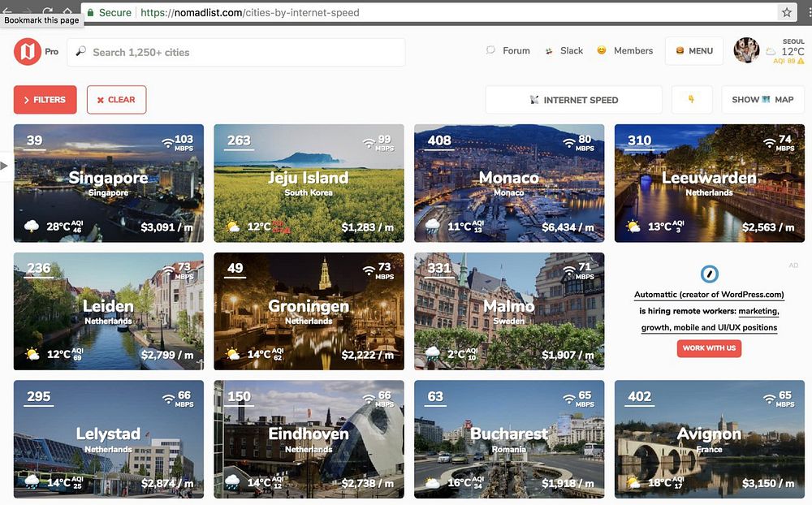Click the AQI 89 warning icon
Viewport: 812px width, 505px height.
point(801,61)
